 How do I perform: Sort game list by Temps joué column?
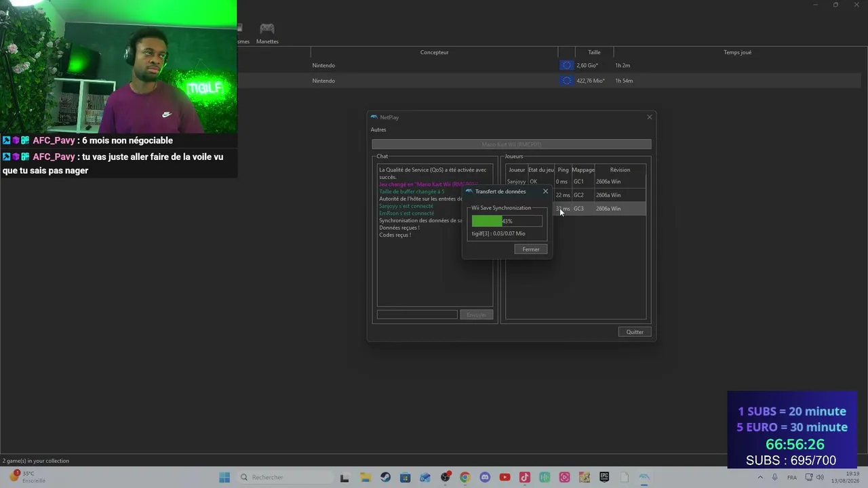(x=737, y=52)
